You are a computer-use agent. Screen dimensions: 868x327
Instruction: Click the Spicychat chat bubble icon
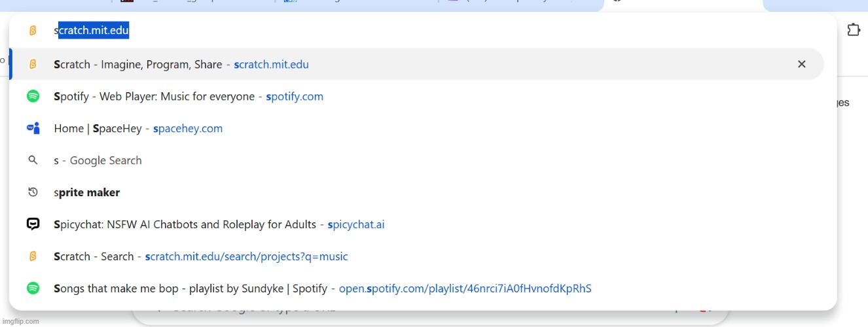point(33,224)
